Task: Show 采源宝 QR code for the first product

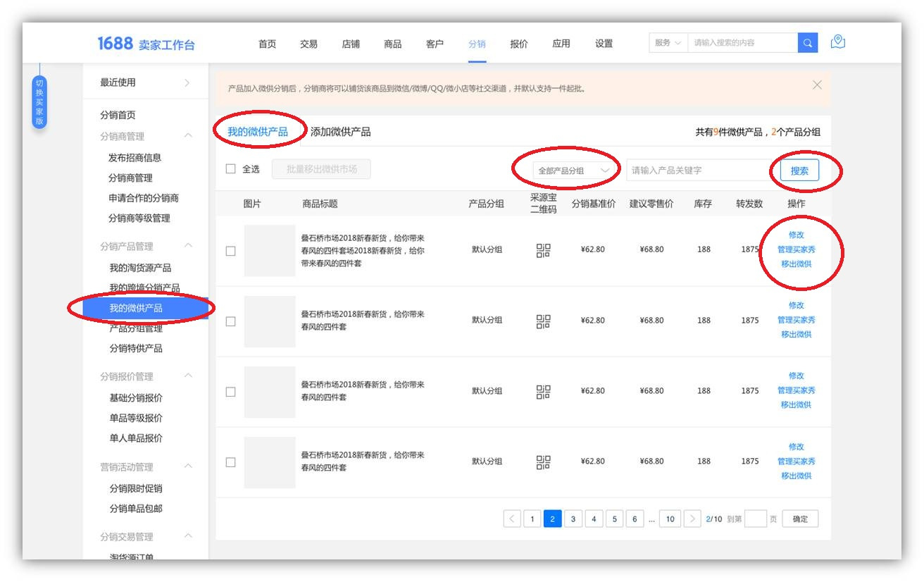Action: pyautogui.click(x=543, y=251)
